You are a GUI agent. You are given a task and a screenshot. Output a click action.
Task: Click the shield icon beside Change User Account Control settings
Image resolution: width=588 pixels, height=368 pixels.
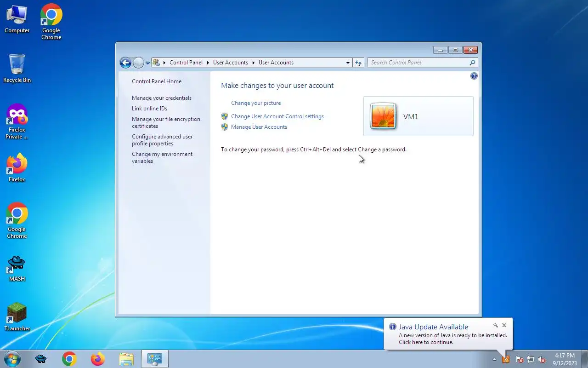[x=225, y=116]
